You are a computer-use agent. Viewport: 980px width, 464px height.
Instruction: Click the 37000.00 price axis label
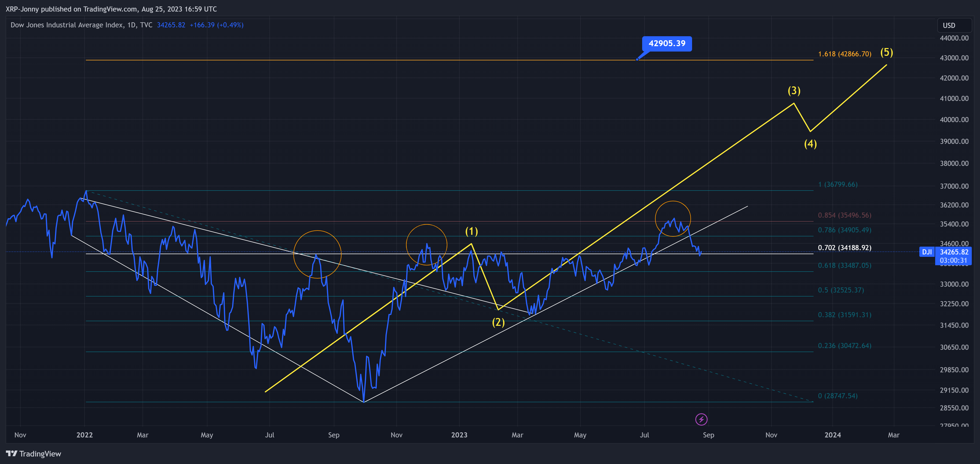tap(954, 186)
